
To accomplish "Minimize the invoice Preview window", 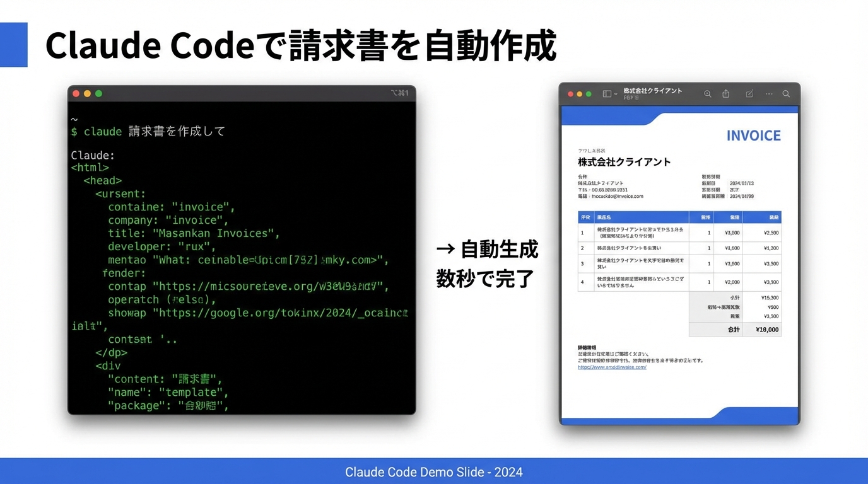I will pos(580,94).
